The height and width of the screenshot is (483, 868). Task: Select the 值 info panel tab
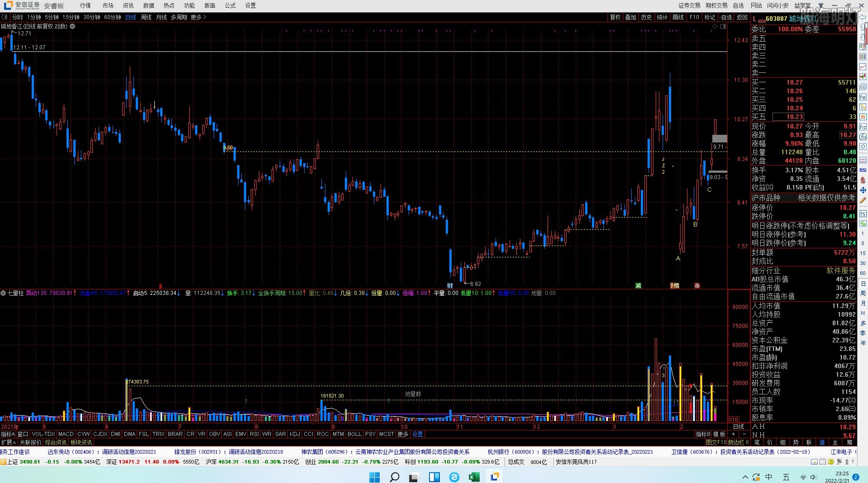click(x=822, y=442)
